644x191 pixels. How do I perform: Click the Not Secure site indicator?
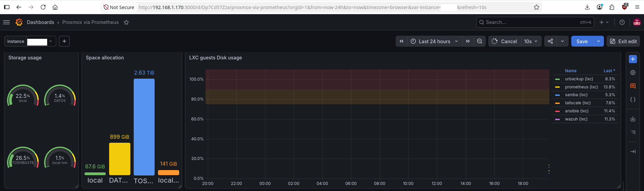(x=119, y=7)
